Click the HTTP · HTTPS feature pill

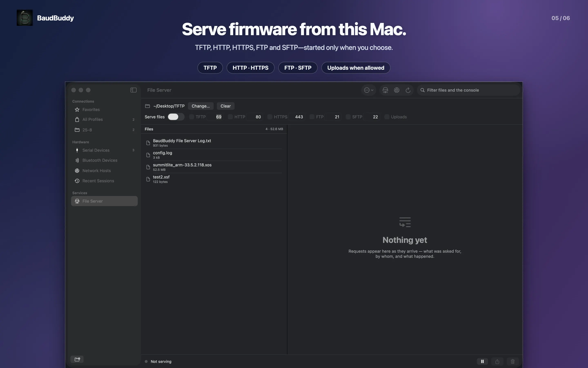251,68
